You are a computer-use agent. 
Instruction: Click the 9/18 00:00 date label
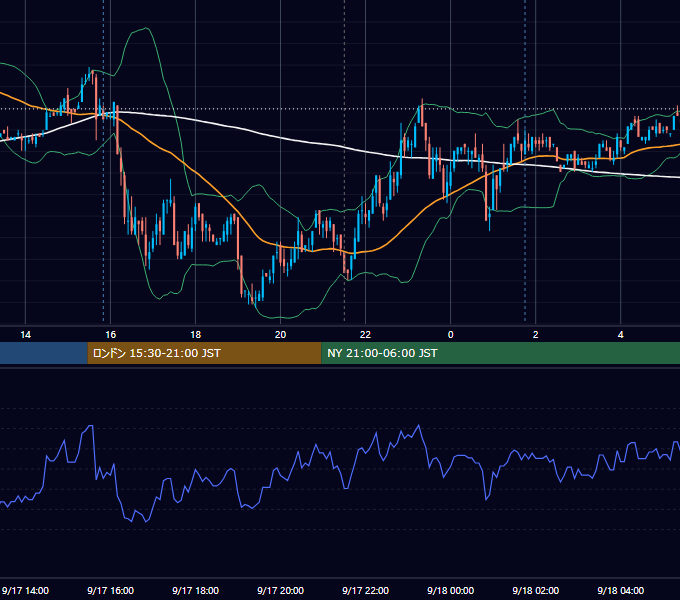click(x=451, y=590)
